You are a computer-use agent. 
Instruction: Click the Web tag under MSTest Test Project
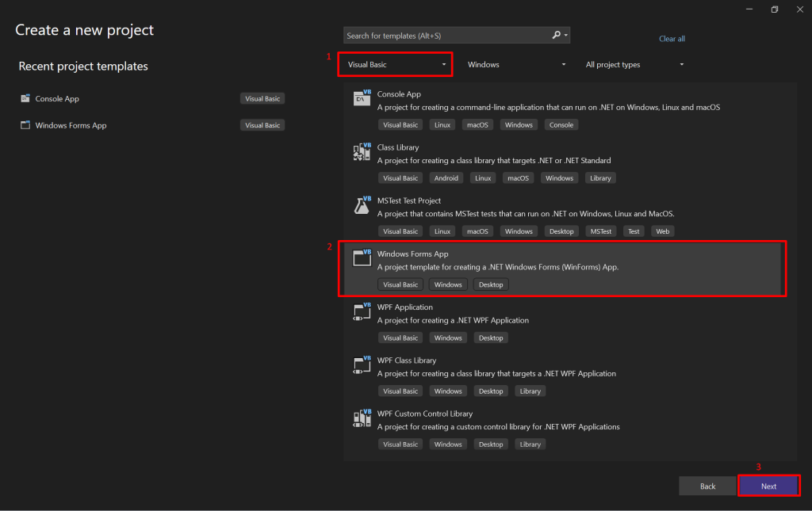click(x=662, y=231)
